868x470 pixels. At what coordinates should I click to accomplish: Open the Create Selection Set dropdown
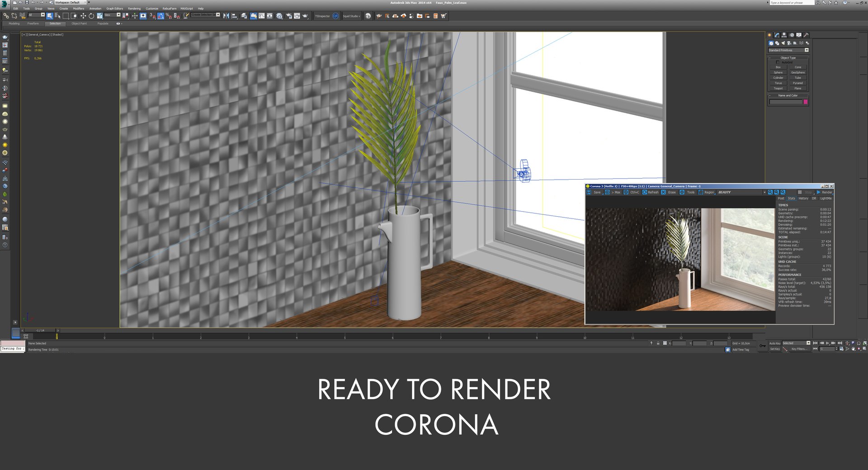click(x=206, y=15)
